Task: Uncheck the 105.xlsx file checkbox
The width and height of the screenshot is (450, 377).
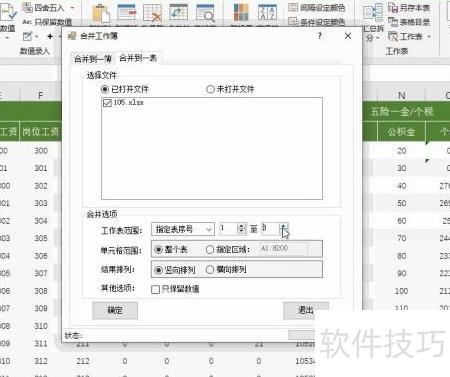Action: pos(107,103)
